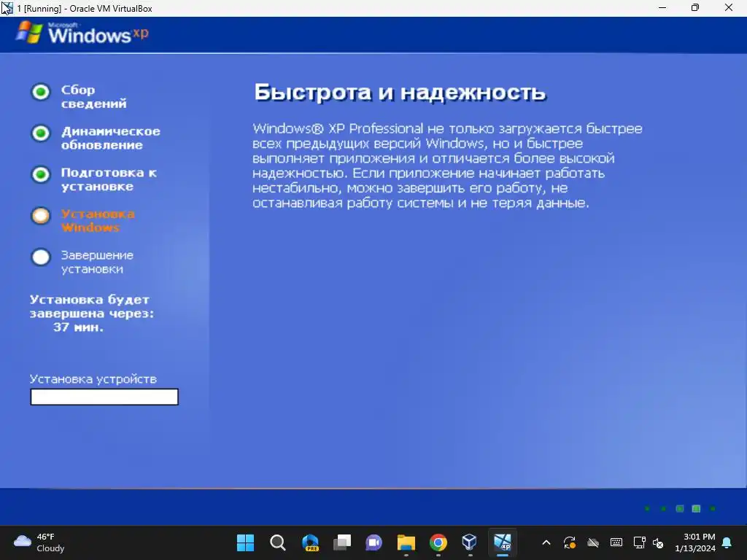The height and width of the screenshot is (560, 747).
Task: Open the Windows Start menu
Action: (245, 542)
